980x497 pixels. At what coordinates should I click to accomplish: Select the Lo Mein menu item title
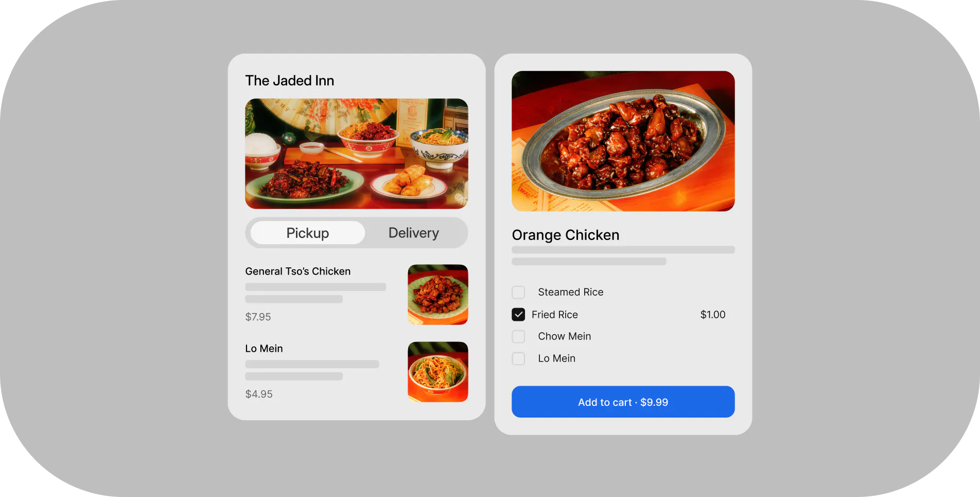(264, 349)
